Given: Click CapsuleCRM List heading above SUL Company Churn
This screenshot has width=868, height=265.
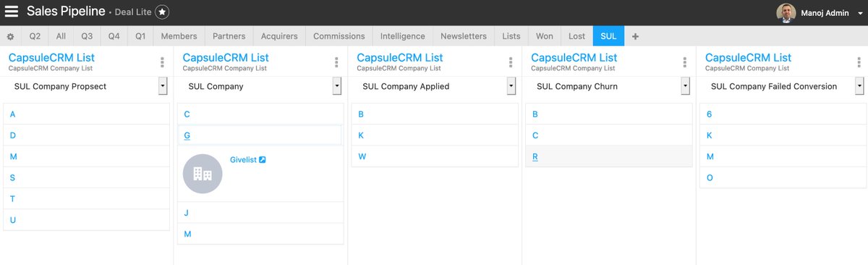Looking at the screenshot, I should pyautogui.click(x=574, y=57).
